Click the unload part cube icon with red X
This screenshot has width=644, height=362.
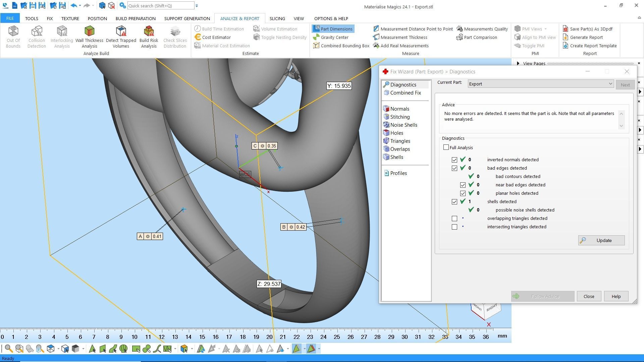pos(112,6)
